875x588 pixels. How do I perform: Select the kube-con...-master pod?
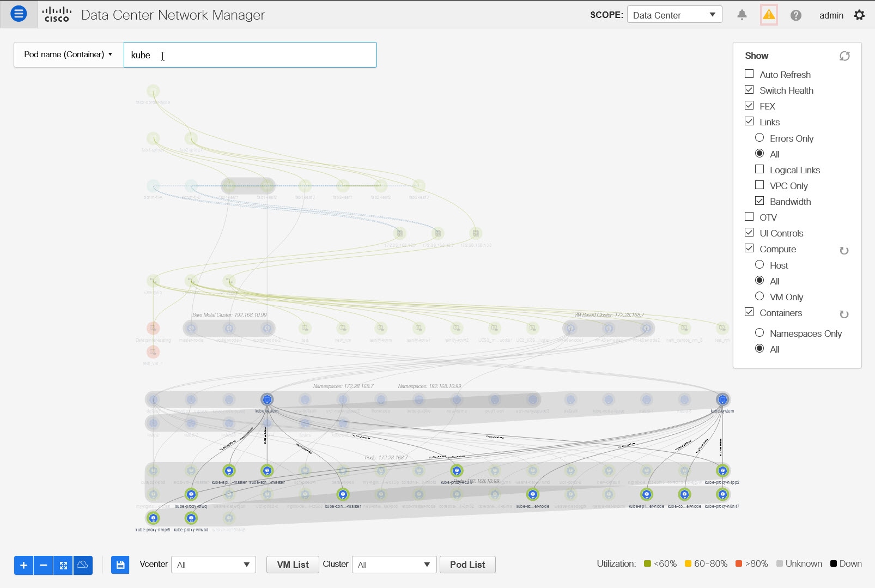click(343, 495)
